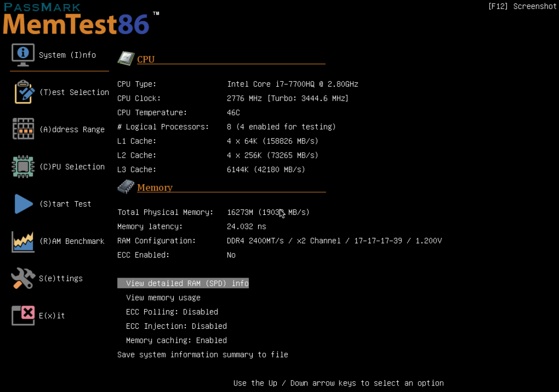
Task: Click the Settings wrench and screwdriver icon
Action: click(23, 279)
